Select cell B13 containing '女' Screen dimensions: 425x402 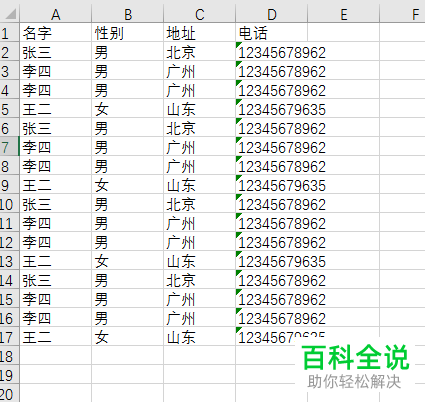128,261
